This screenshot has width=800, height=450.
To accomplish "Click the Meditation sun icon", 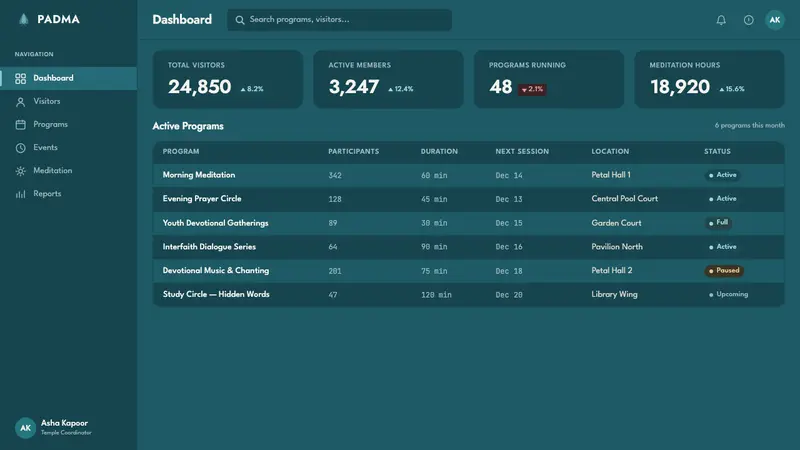I will (x=20, y=171).
